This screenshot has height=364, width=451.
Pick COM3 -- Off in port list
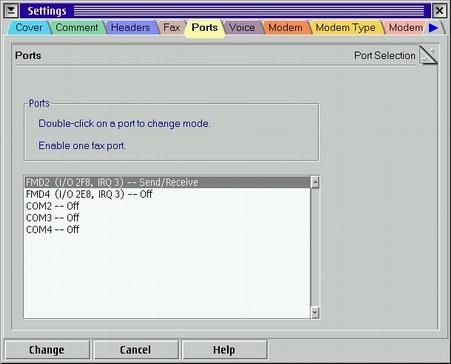(x=167, y=218)
